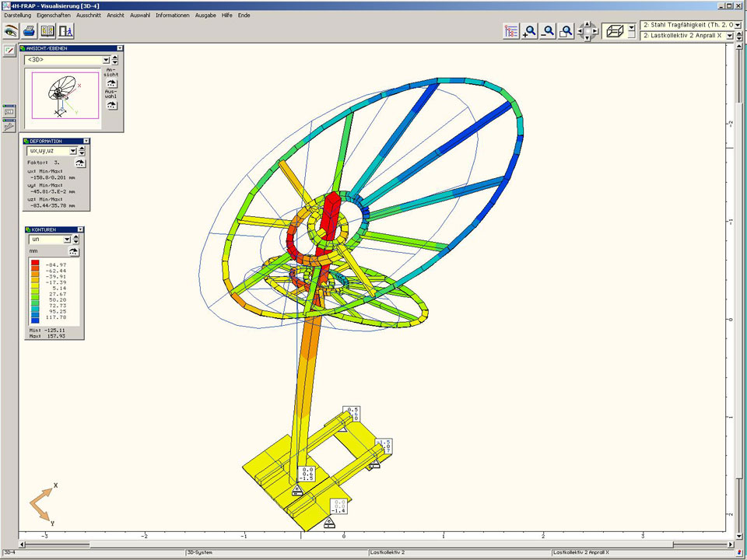Collapse the ANSICHT/EBENEN panel
The width and height of the screenshot is (747, 560).
(x=120, y=48)
